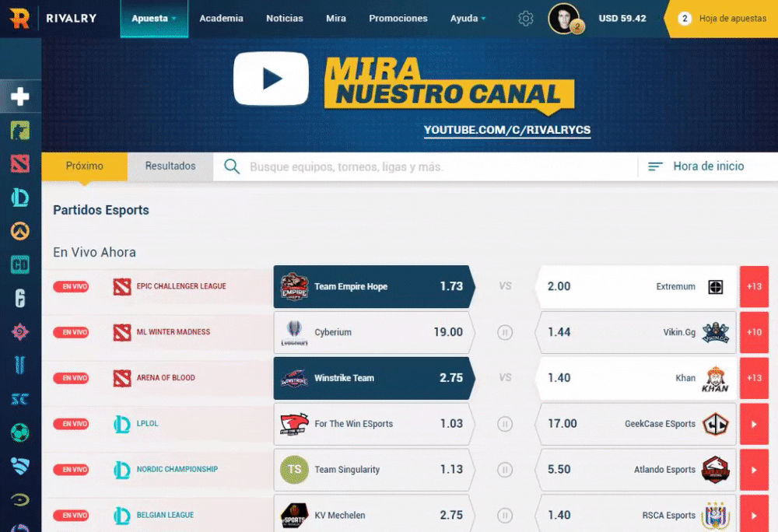
Task: Select the Overwatch icon in sidebar
Action: pyautogui.click(x=20, y=231)
